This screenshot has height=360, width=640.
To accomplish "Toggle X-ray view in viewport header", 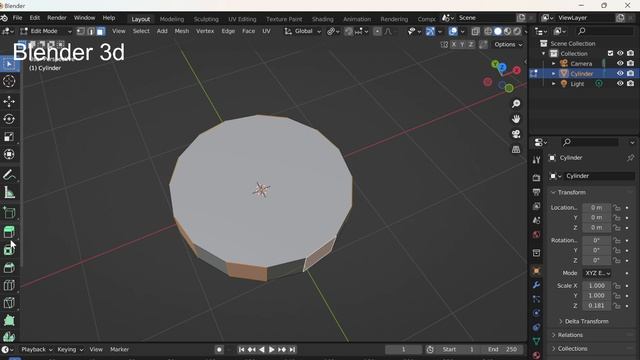I will [x=476, y=31].
